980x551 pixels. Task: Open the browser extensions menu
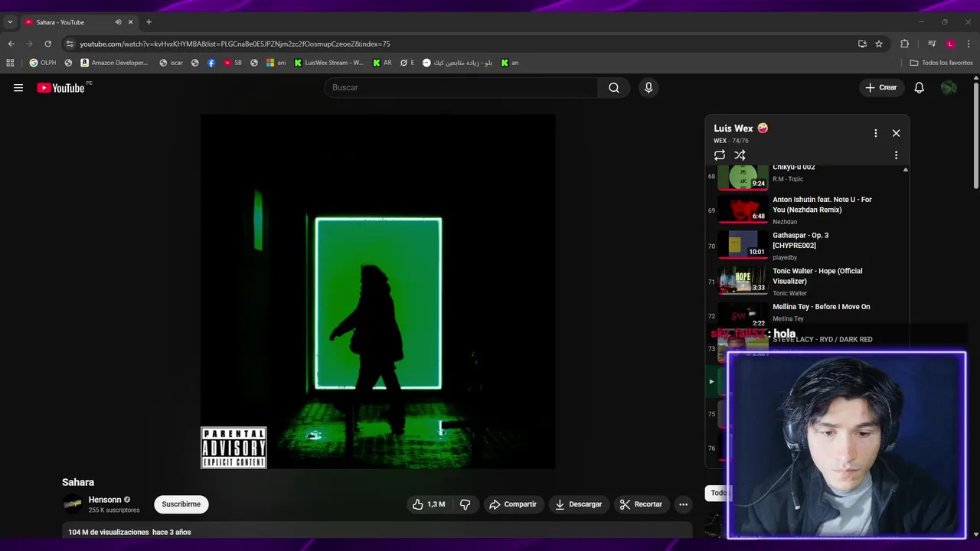(905, 44)
